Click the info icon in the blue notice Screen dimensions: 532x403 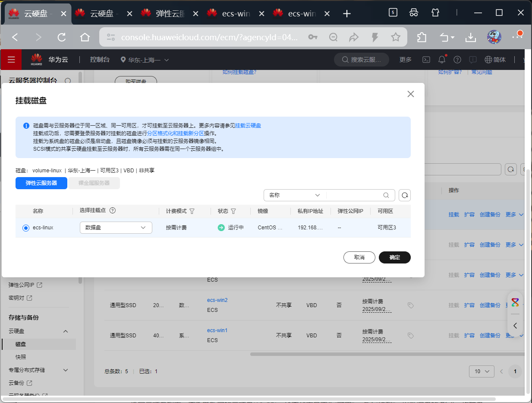tap(26, 126)
